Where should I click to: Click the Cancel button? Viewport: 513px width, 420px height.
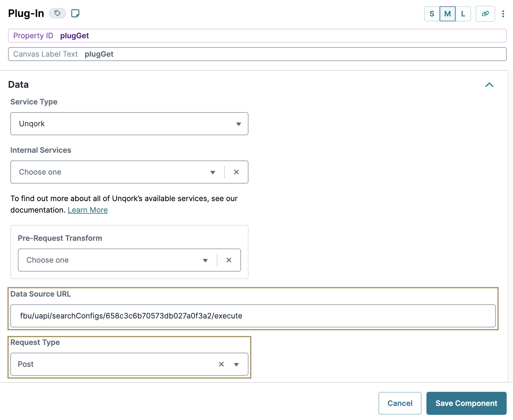click(x=400, y=403)
